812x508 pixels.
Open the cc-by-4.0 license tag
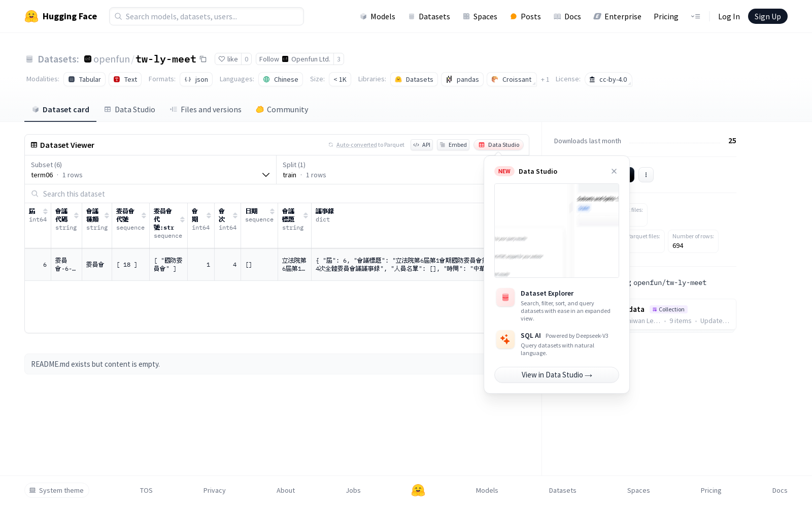point(608,79)
